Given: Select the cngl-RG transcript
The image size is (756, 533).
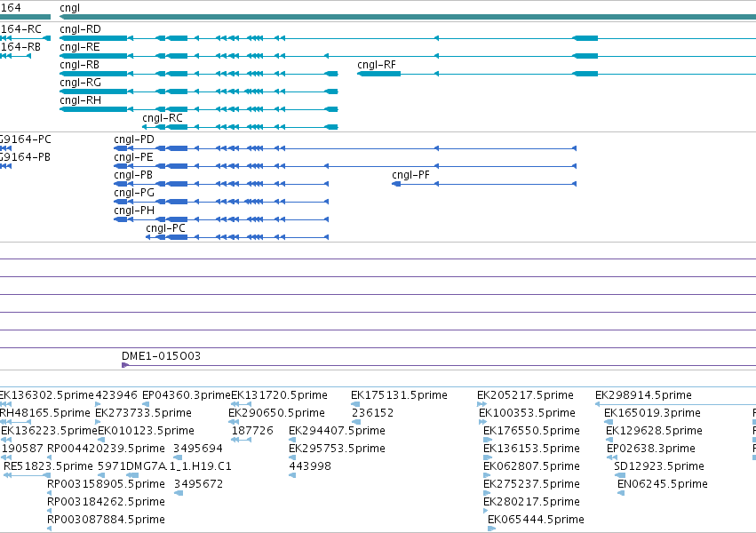Looking at the screenshot, I should point(81,83).
